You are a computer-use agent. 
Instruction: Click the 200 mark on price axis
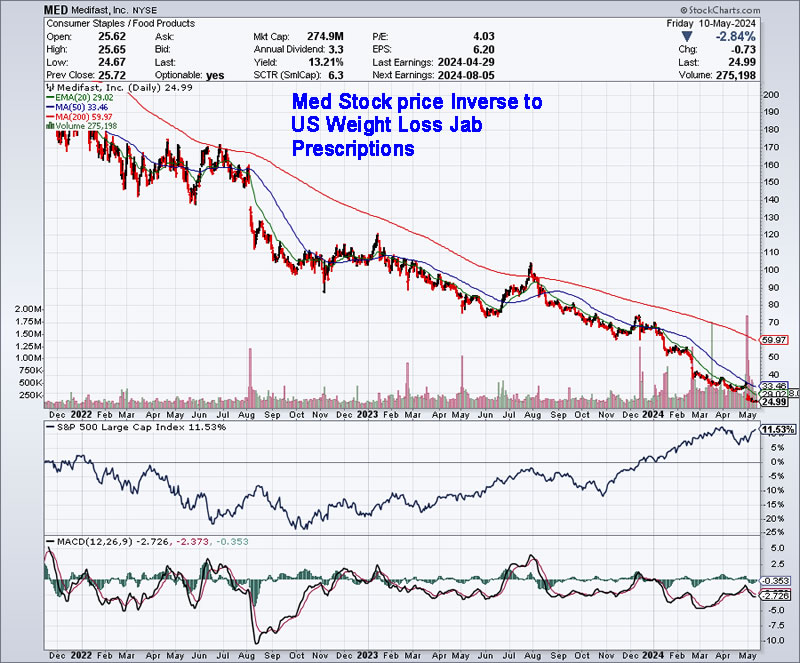(771, 95)
